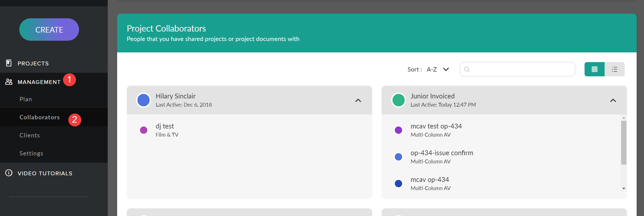Click mcav test op-434 color dot
This screenshot has width=644, height=216.
tap(399, 130)
